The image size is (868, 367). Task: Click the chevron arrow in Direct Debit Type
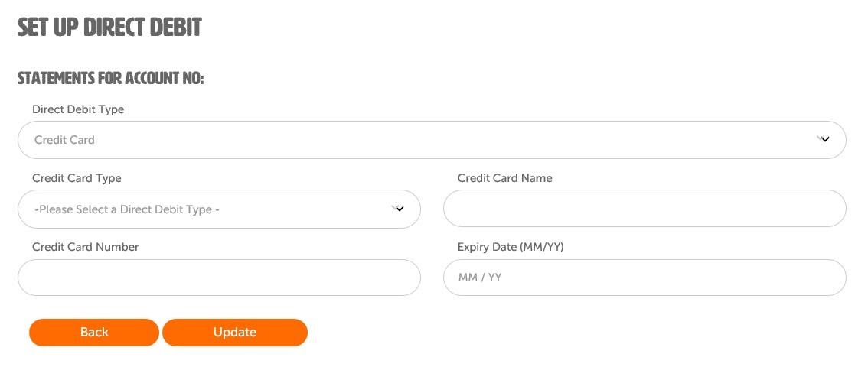pyautogui.click(x=823, y=139)
